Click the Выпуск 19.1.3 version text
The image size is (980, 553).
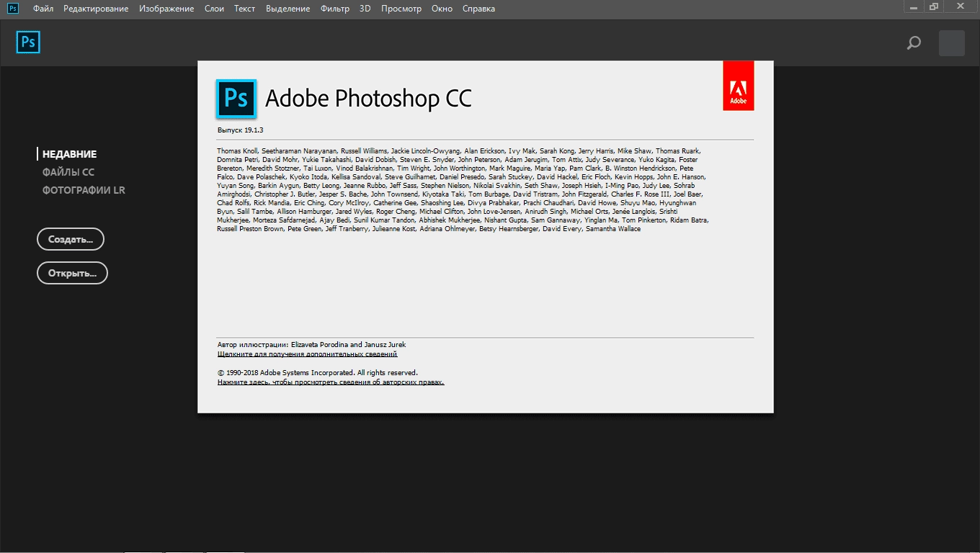tap(240, 130)
